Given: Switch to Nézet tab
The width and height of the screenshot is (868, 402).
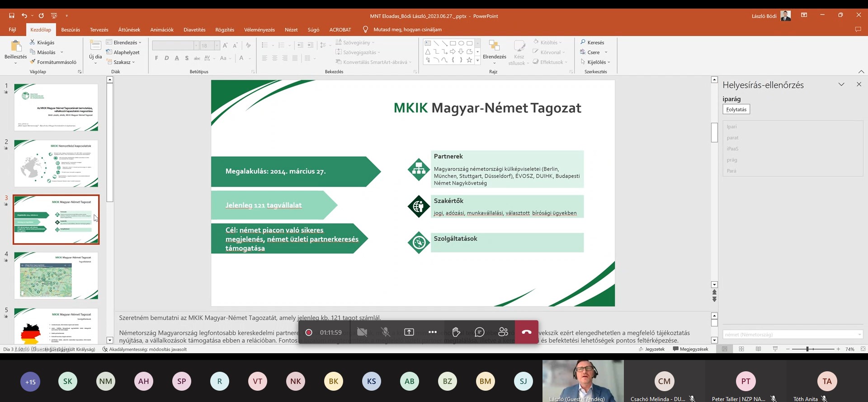Looking at the screenshot, I should pyautogui.click(x=291, y=30).
